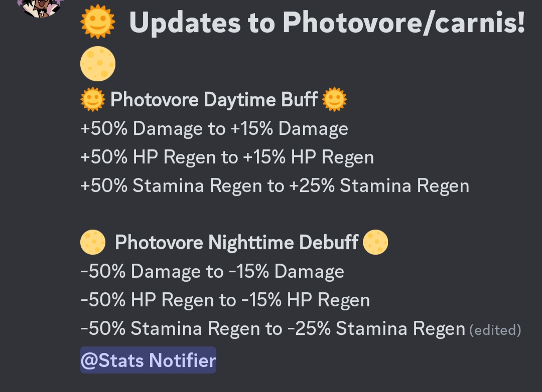Image resolution: width=542 pixels, height=392 pixels.
Task: Click the +50% Stamina Regen text line
Action: [x=275, y=185]
